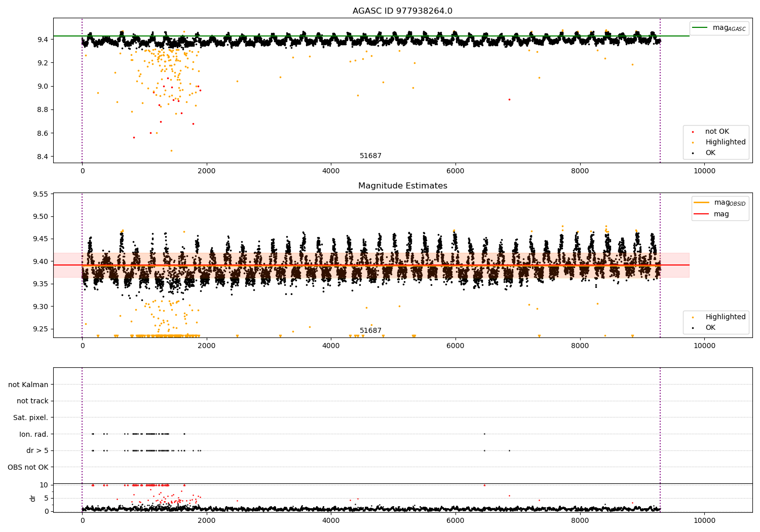Select the mag AGASC legend label
This screenshot has width=760, height=532.
pyautogui.click(x=729, y=28)
